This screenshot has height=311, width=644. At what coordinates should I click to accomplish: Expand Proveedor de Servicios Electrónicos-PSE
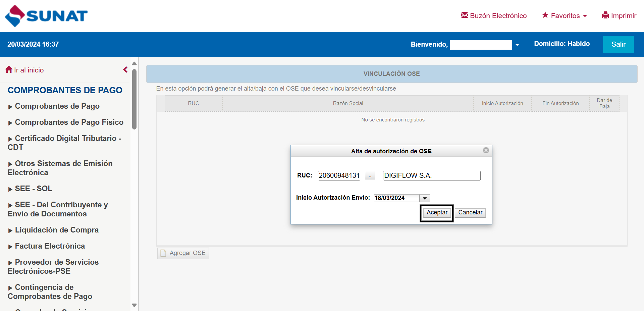tap(53, 266)
